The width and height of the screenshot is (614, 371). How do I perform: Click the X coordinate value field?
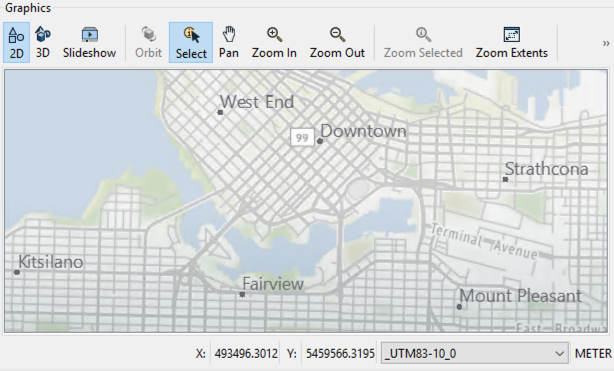point(246,353)
